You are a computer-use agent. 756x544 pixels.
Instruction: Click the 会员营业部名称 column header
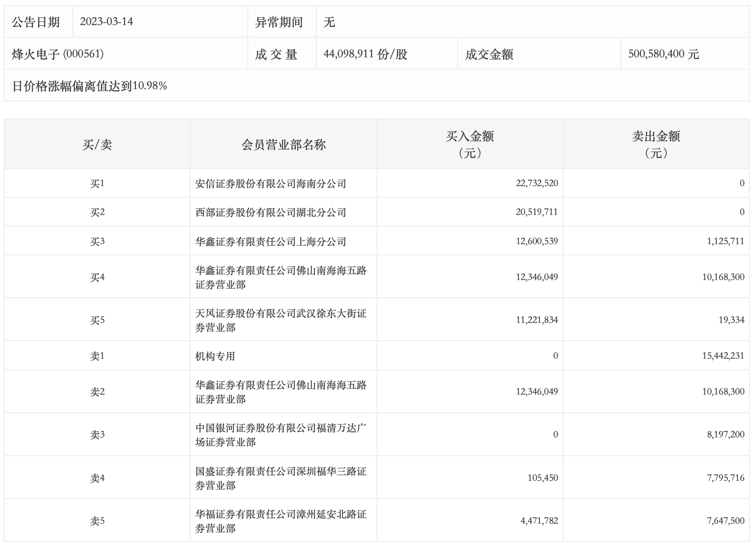(x=284, y=145)
